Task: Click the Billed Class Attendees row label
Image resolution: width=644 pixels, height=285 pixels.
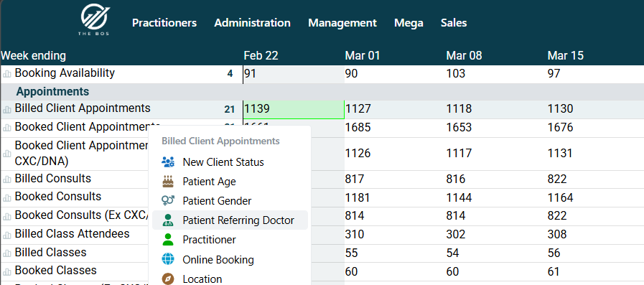Action: click(72, 233)
